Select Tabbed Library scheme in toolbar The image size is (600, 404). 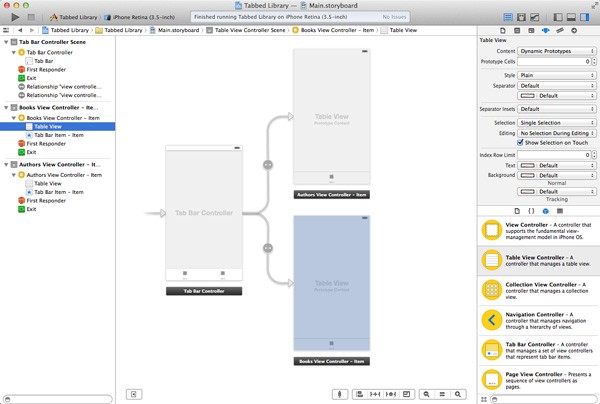(x=74, y=17)
